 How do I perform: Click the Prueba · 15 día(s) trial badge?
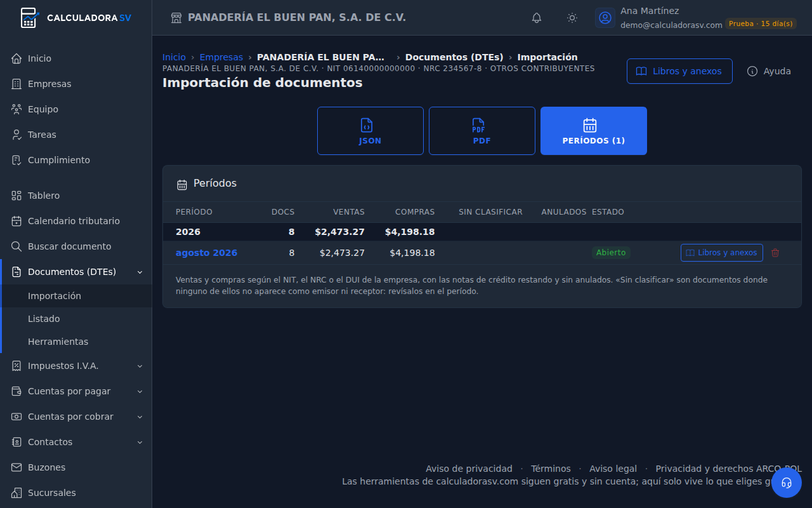761,23
